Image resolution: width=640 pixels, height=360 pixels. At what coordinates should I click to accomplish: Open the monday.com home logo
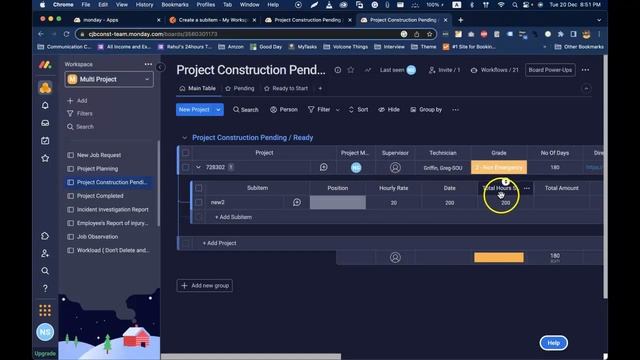[x=45, y=64]
